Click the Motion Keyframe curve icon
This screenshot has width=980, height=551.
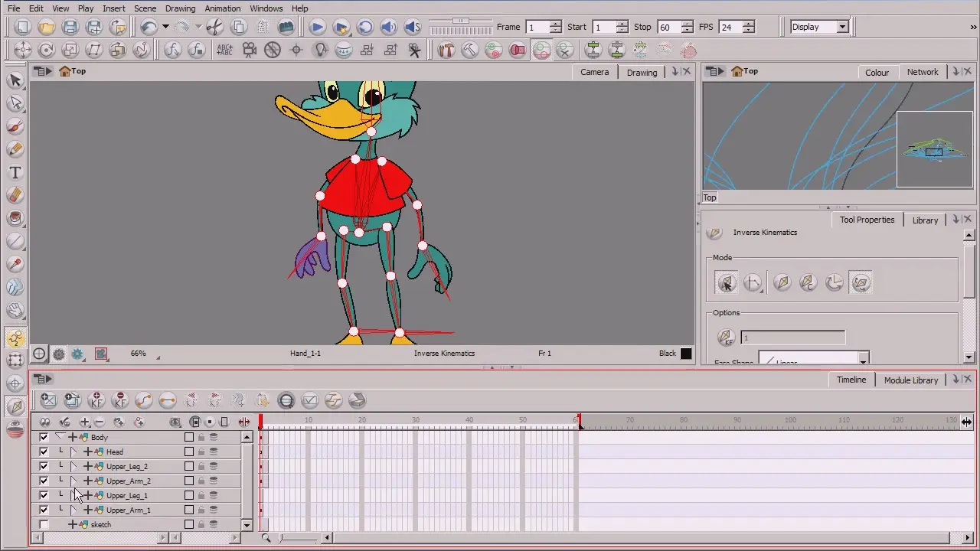(144, 399)
